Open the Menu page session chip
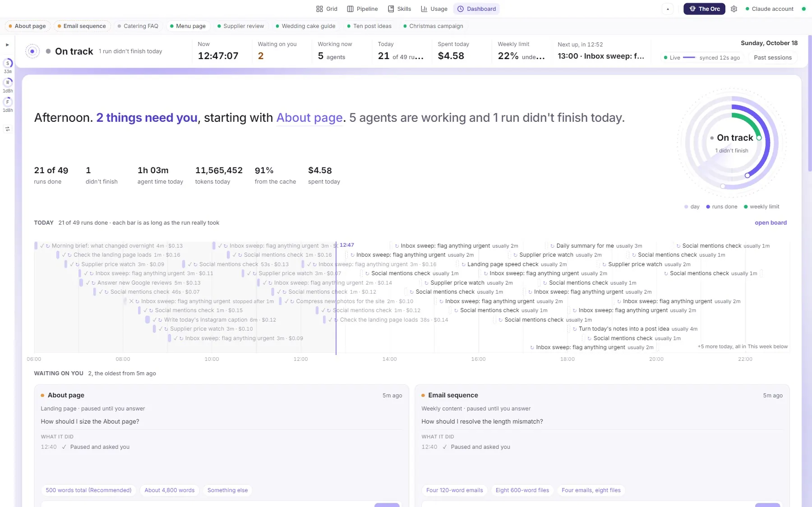This screenshot has width=812, height=507. (x=188, y=26)
